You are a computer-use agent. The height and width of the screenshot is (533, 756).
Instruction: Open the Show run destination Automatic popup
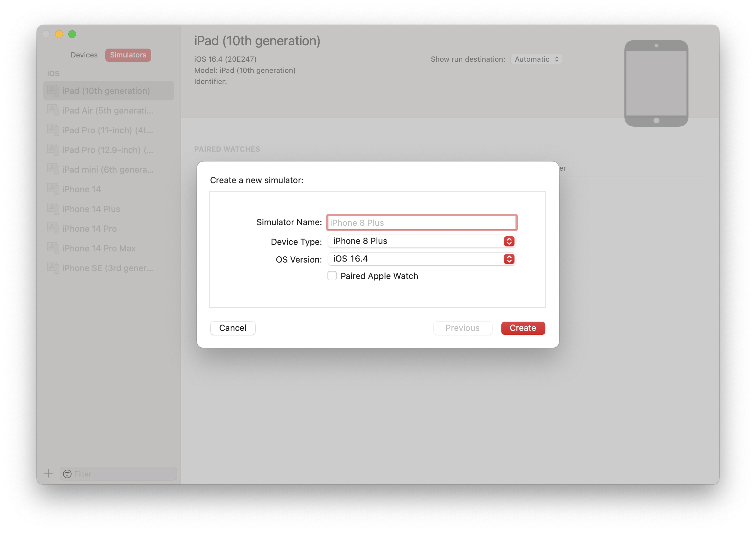[x=536, y=59]
